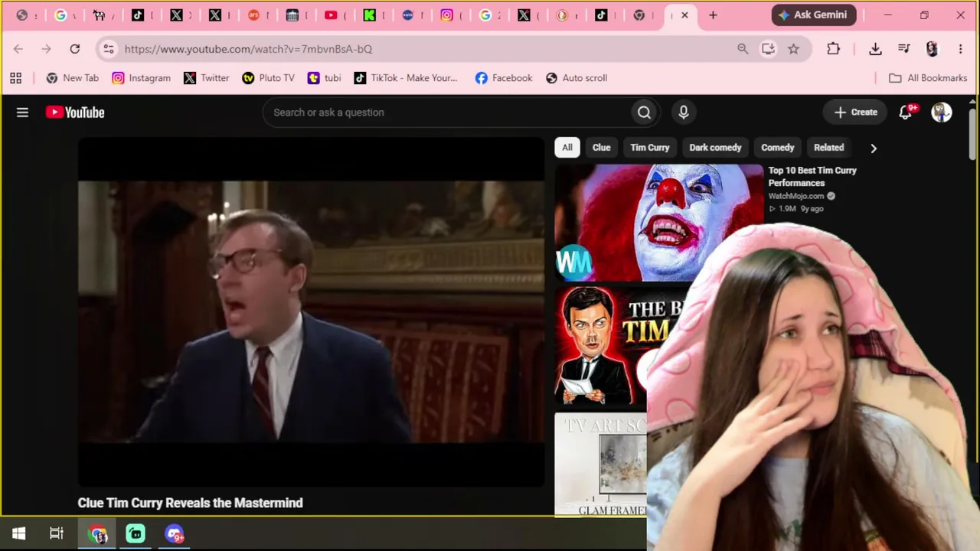Viewport: 980px width, 551px height.
Task: Open Discord from the taskbar
Action: [x=175, y=534]
